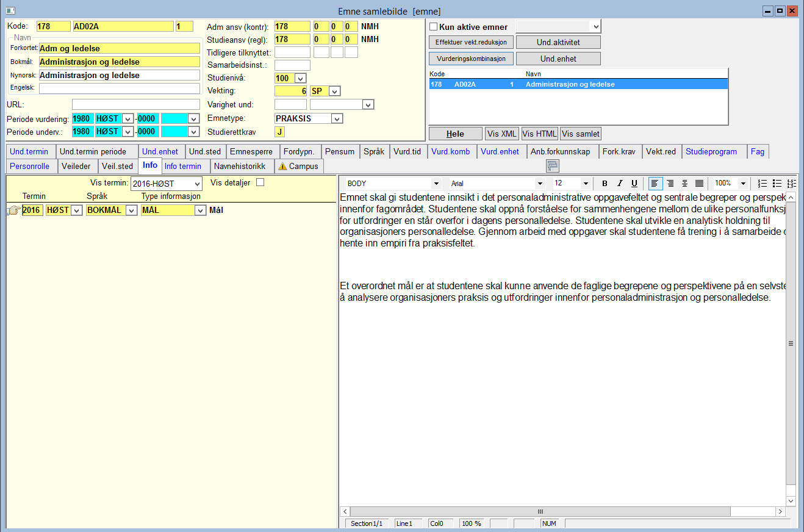Click the editor's horizontal scrollbar thumb
The height and width of the screenshot is (532, 804).
540,511
